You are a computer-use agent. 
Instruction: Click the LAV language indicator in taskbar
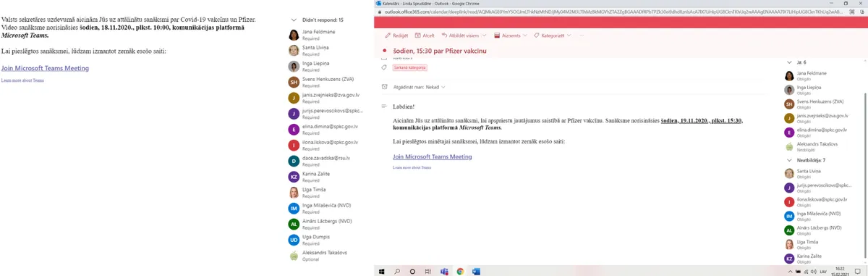click(x=823, y=271)
